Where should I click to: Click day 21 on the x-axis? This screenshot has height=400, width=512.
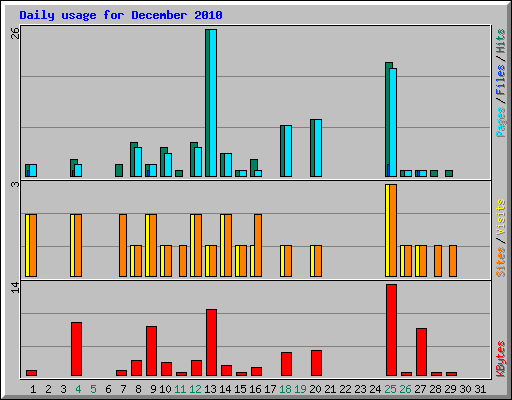[x=330, y=389]
